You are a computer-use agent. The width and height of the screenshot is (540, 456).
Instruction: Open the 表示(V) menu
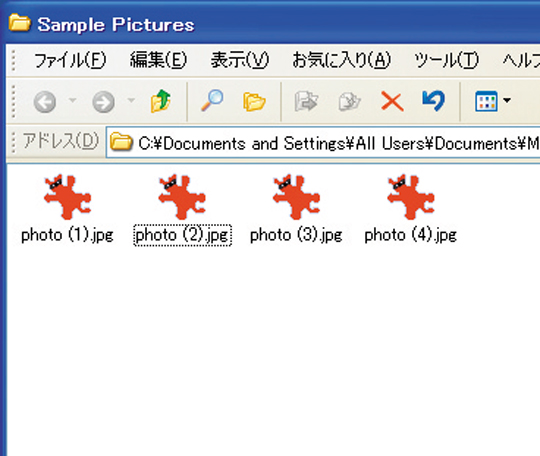[240, 60]
